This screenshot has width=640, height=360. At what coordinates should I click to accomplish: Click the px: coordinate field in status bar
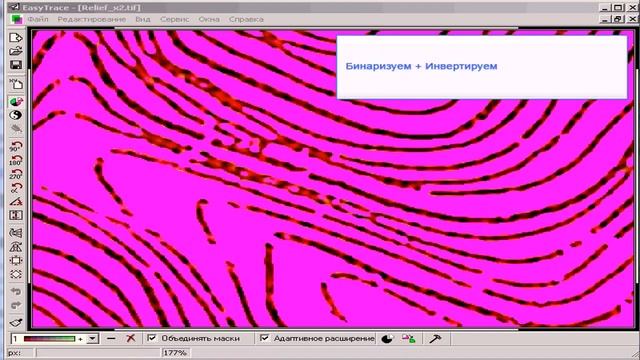[98, 353]
